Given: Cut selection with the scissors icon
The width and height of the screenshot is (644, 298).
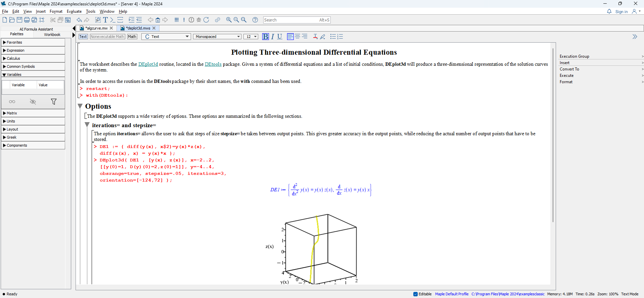Looking at the screenshot, I should coord(53,20).
